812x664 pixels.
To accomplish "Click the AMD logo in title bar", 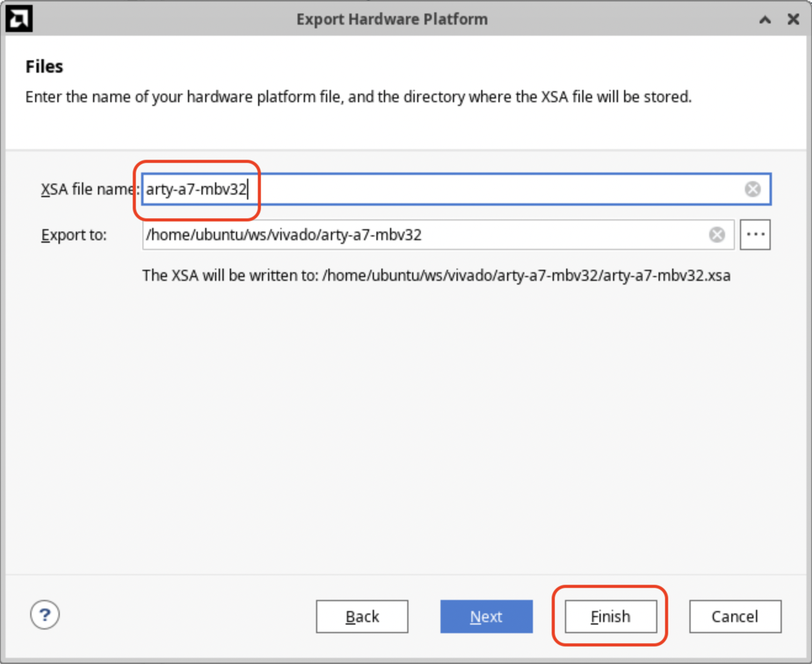I will tap(18, 18).
